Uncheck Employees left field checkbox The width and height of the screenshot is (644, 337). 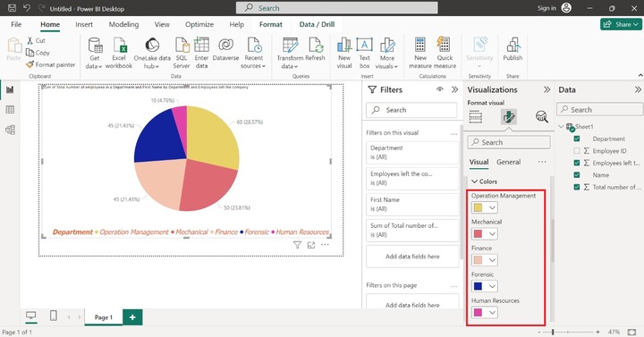coord(577,163)
